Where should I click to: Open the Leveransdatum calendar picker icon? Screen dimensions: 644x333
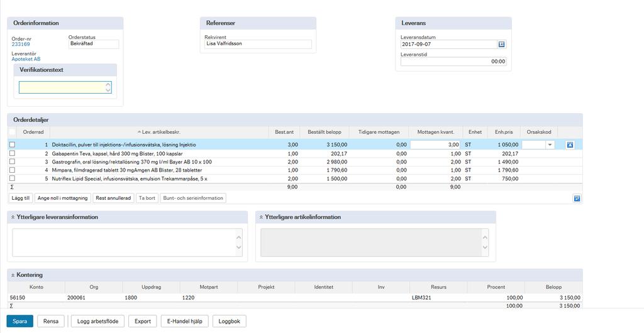[x=501, y=44]
